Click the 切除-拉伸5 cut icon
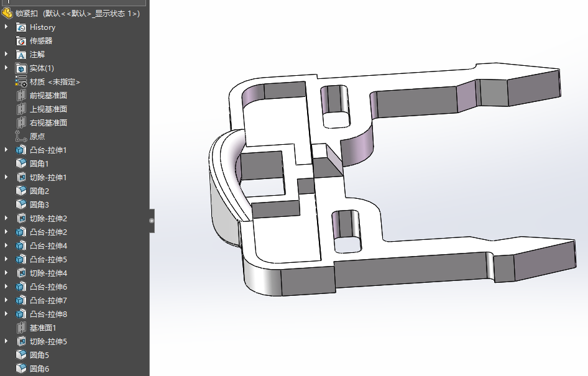Image resolution: width=588 pixels, height=376 pixels. tap(21, 342)
